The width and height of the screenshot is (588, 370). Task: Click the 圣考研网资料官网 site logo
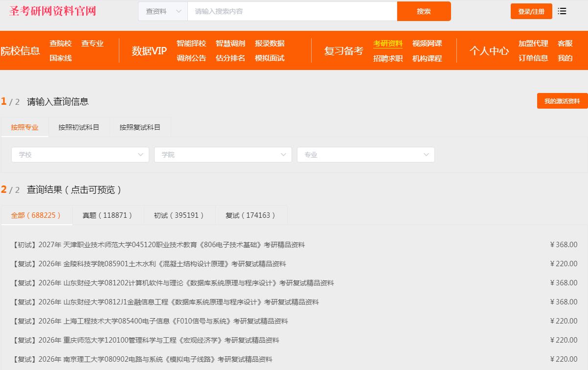point(52,11)
